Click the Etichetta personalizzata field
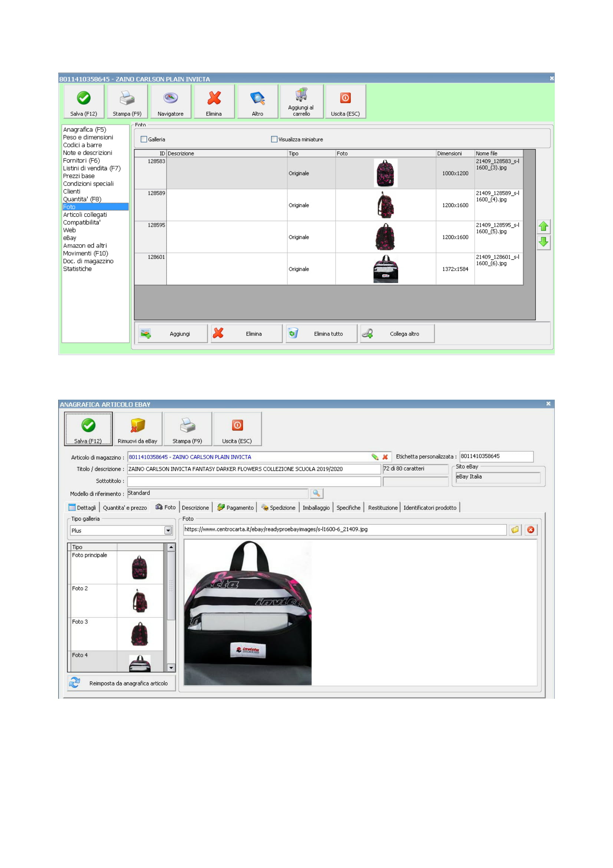Image resolution: width=613 pixels, height=868 pixels. point(496,456)
